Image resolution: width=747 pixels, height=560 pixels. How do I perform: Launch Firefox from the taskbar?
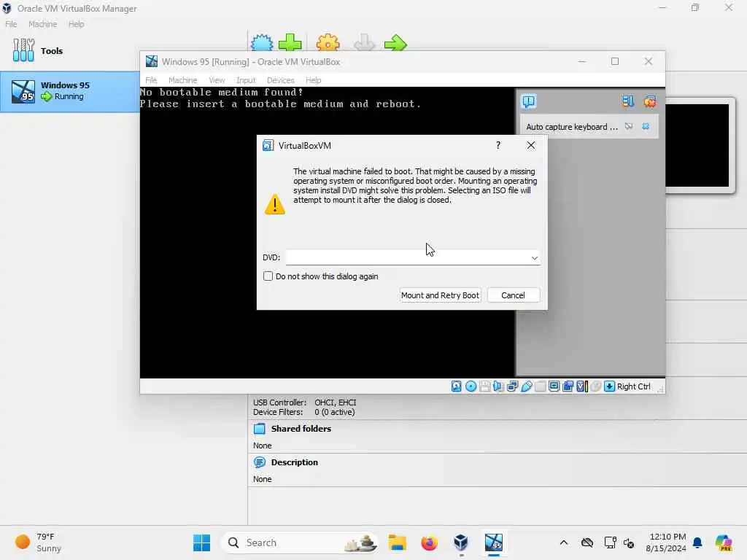click(x=429, y=542)
